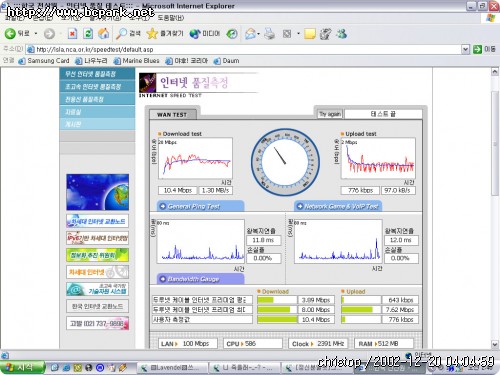Open the 한국 인터넷 교환노드 banner
This screenshot has height=375, width=500.
(97, 306)
